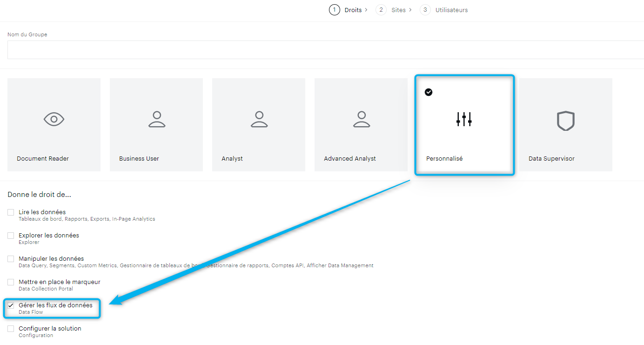Viewport: 644px width, 345px height.
Task: Click the eye icon on Document Reader
Action: 54,120
